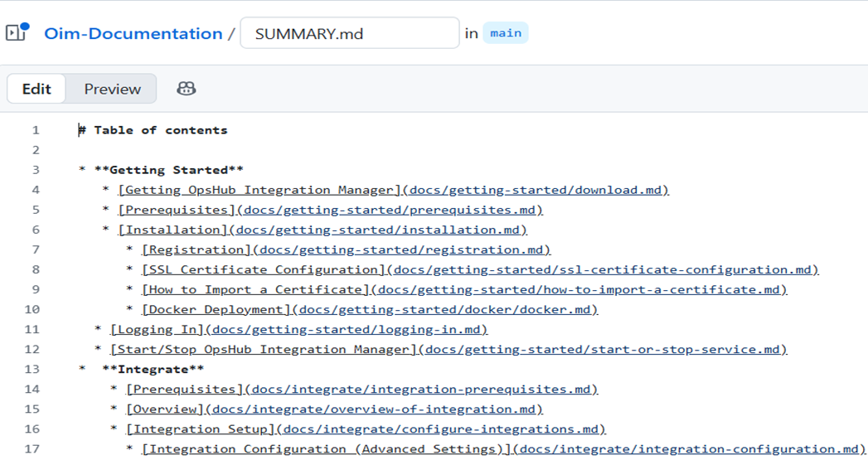The width and height of the screenshot is (868, 460).
Task: Click the SSL Certificate Configuration link text
Action: pyautogui.click(x=264, y=269)
